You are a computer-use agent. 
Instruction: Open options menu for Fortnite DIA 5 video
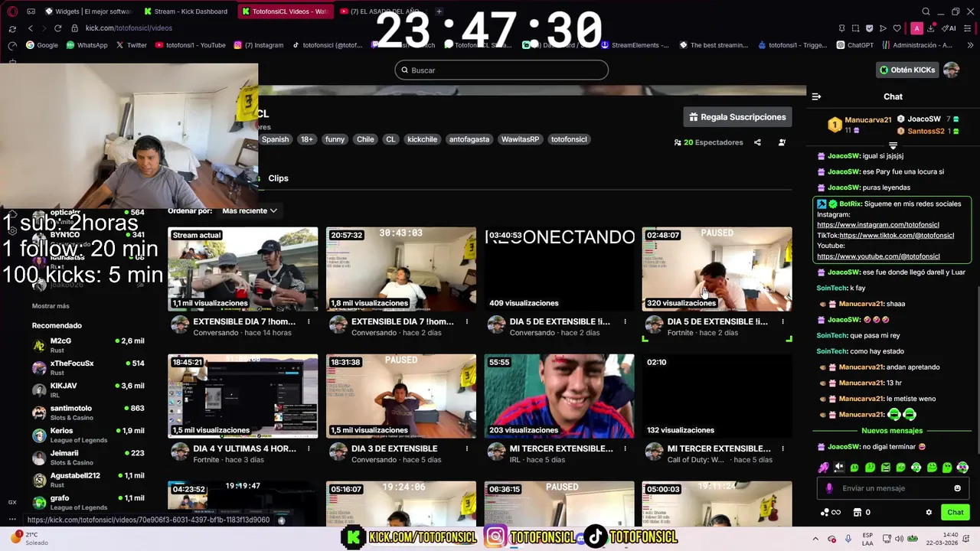click(783, 321)
